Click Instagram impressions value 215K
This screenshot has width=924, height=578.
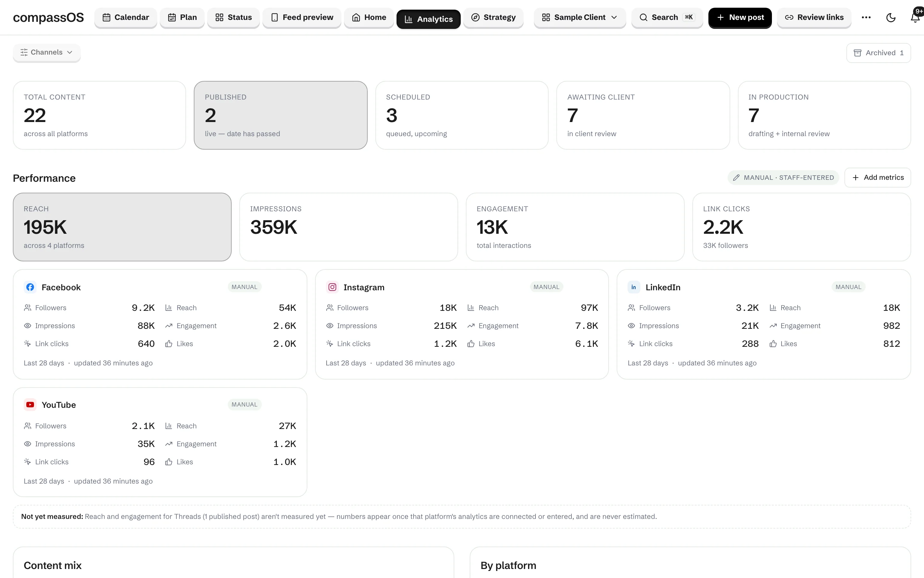[445, 326]
